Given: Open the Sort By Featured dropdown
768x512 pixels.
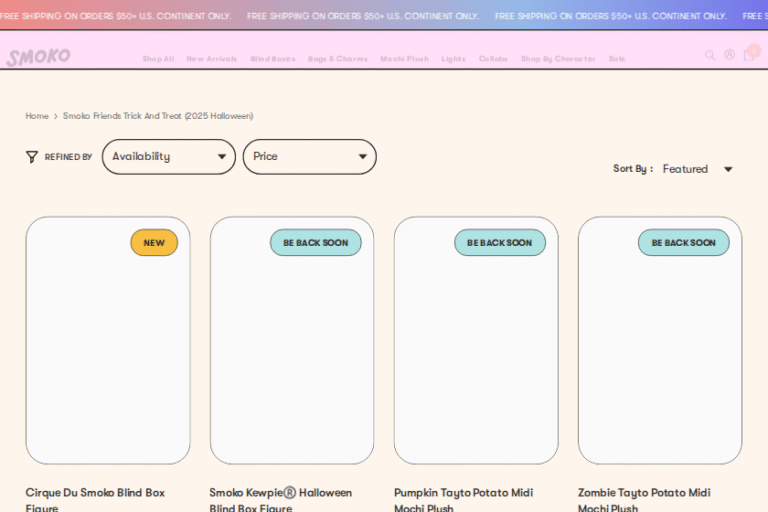Looking at the screenshot, I should tap(697, 169).
